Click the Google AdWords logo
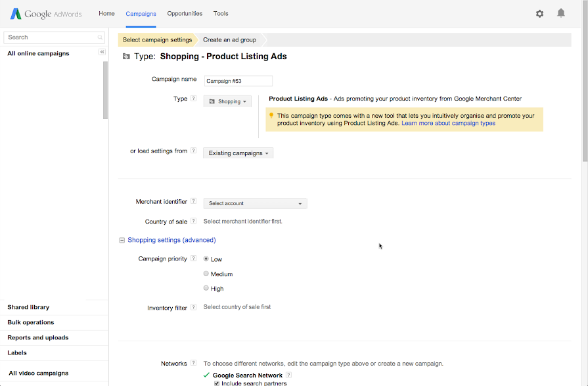Viewport: 588px width, 386px height. [x=46, y=14]
